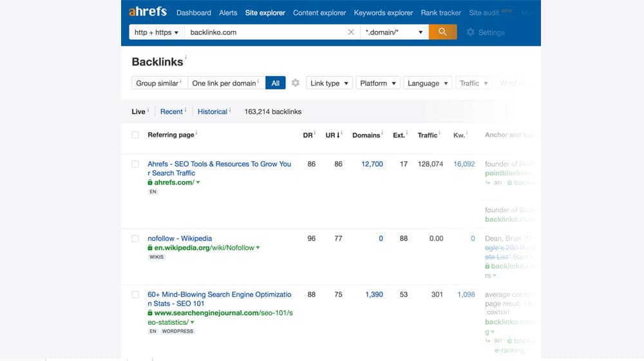Click the 1,098 keywords value
Viewport: 644px width, 361px height.
466,295
